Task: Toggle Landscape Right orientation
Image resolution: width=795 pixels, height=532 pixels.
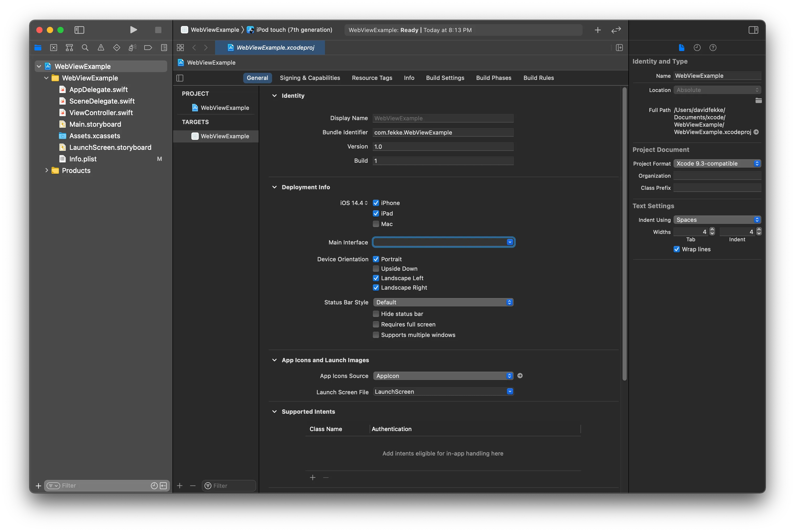Action: tap(376, 288)
